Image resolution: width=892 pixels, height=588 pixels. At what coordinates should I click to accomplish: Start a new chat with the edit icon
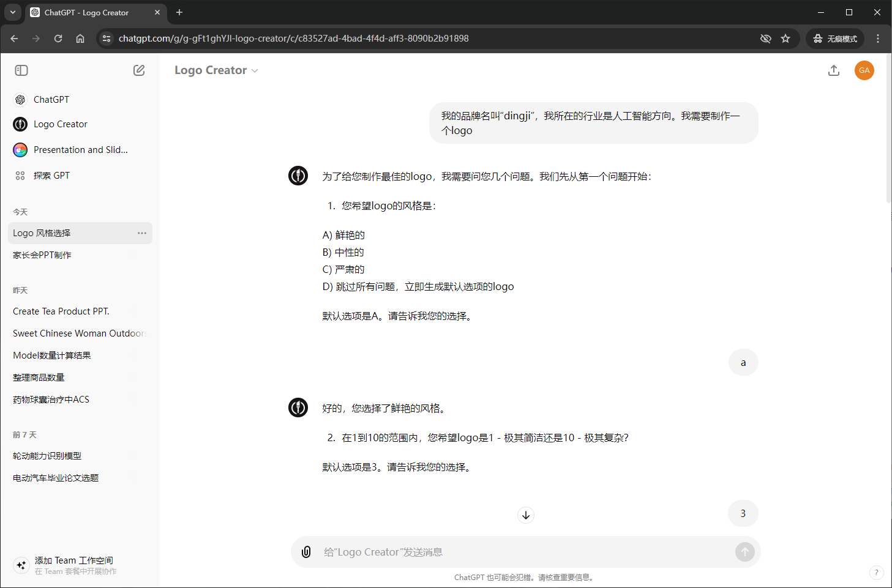139,70
